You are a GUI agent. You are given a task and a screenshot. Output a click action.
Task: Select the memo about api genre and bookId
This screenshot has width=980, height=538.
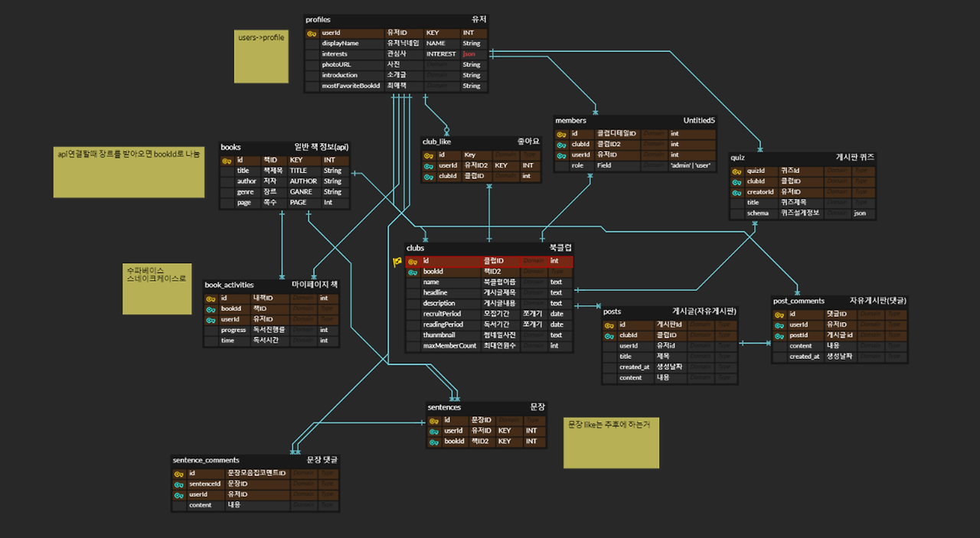tap(129, 172)
